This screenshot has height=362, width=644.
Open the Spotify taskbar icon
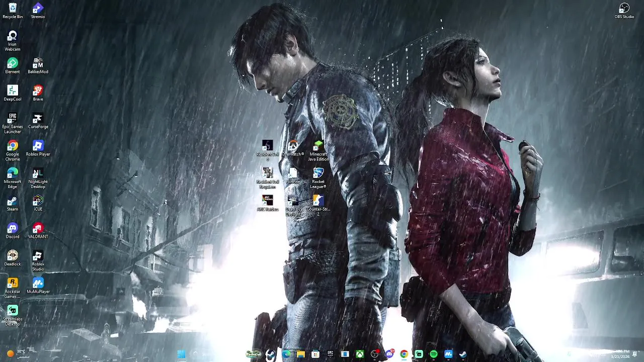[434, 354]
